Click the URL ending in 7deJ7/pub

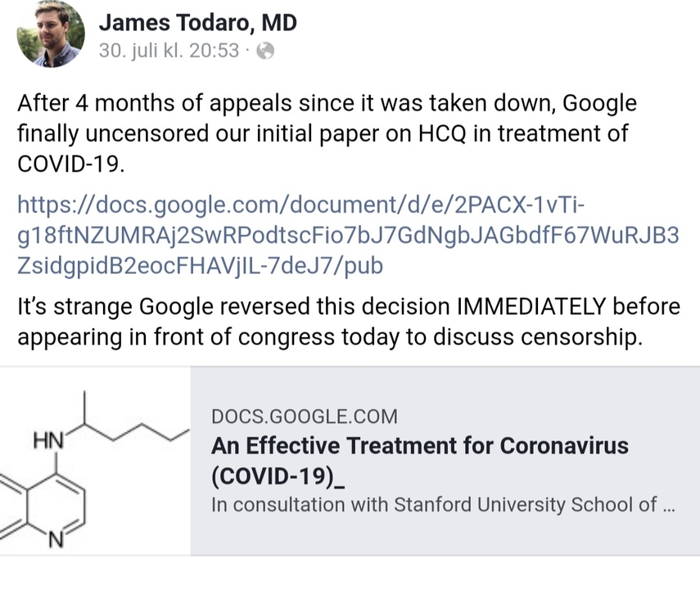pos(200,266)
